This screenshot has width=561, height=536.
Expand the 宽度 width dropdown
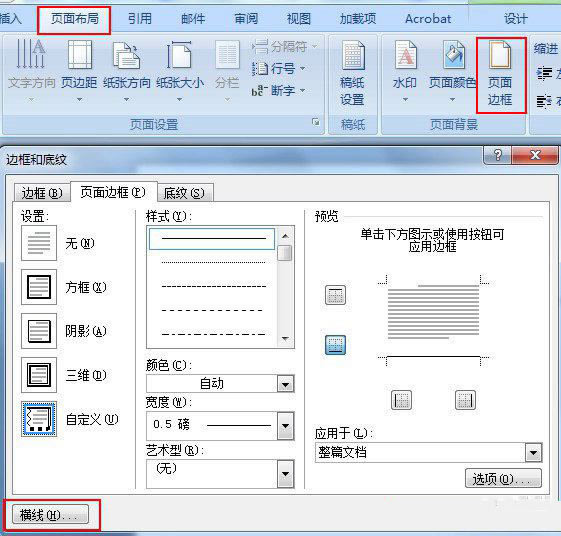tap(286, 426)
